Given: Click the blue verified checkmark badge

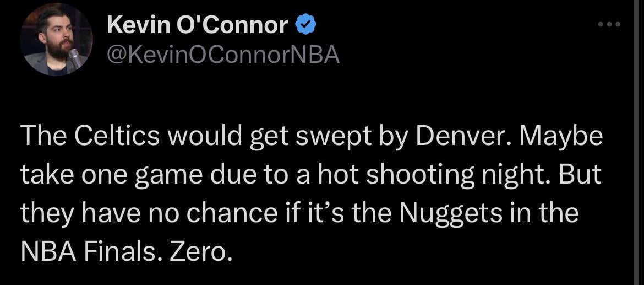Looking at the screenshot, I should pyautogui.click(x=305, y=24).
